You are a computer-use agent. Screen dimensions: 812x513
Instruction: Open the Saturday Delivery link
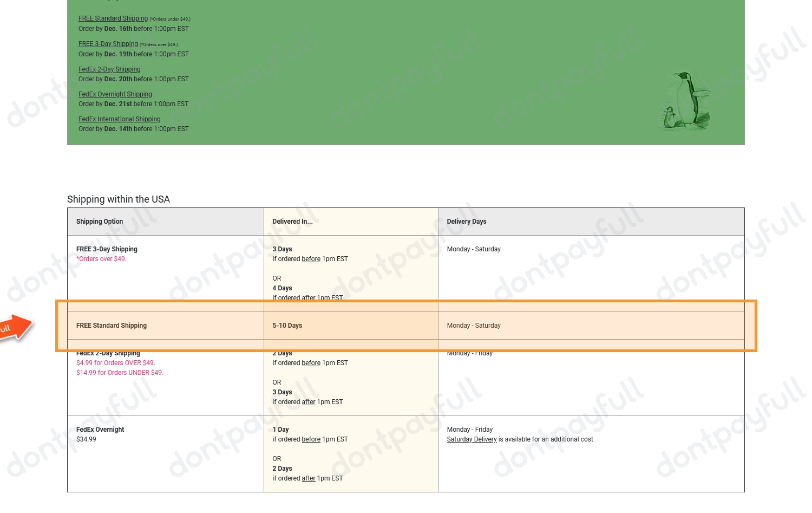pyautogui.click(x=472, y=439)
